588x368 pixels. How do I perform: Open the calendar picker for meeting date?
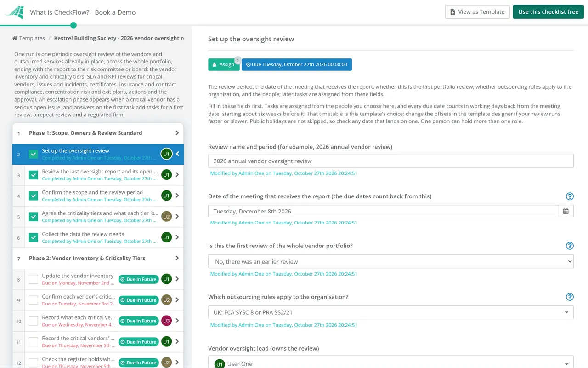click(x=565, y=211)
